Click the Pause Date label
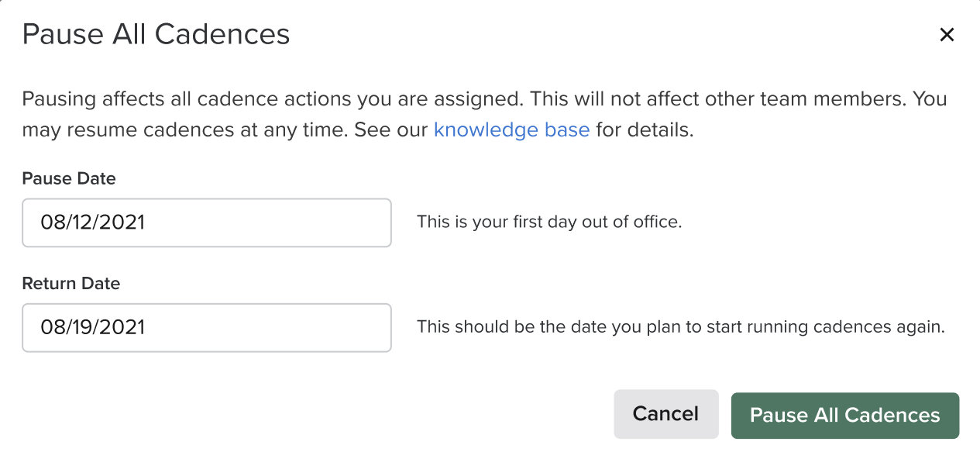The width and height of the screenshot is (980, 459). 69,178
